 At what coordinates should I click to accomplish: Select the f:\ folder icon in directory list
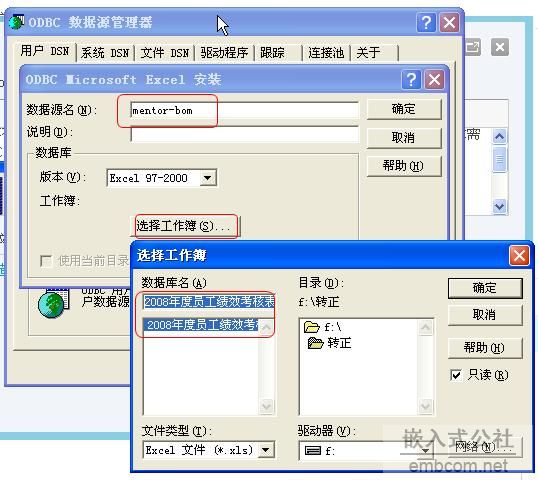312,327
